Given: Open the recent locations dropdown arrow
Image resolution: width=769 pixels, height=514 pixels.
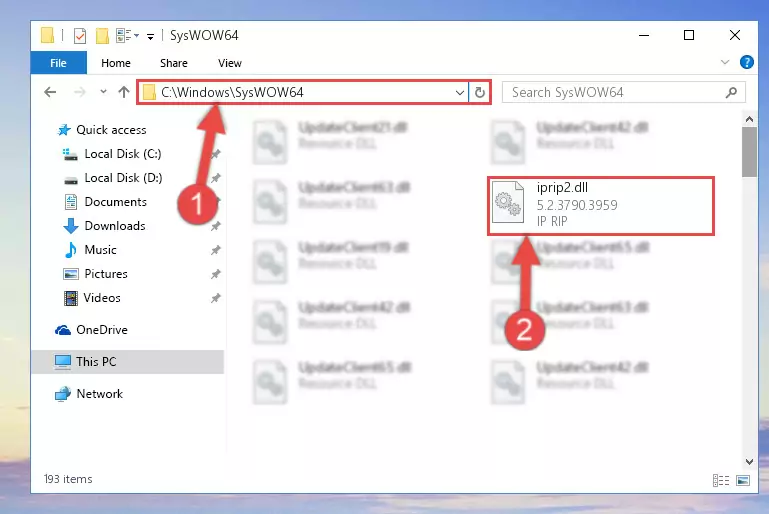Looking at the screenshot, I should 103,92.
